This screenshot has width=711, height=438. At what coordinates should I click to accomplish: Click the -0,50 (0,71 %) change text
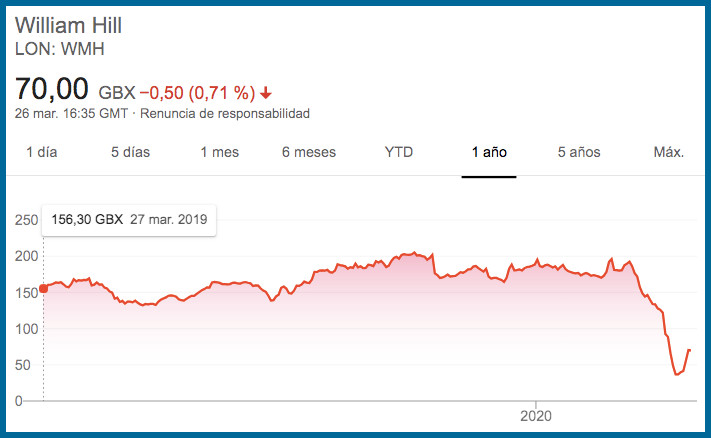198,93
